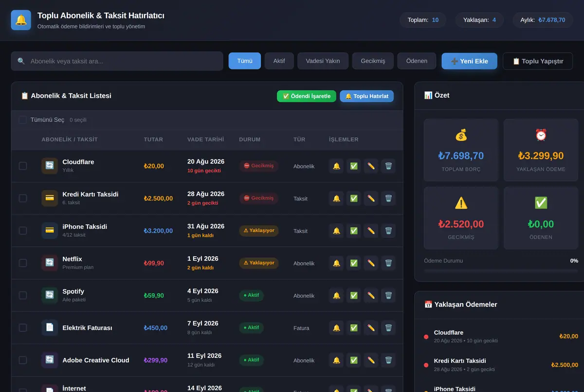This screenshot has height=392, width=584.
Task: Edit the Adobe Creative Cloud entry
Action: click(371, 360)
